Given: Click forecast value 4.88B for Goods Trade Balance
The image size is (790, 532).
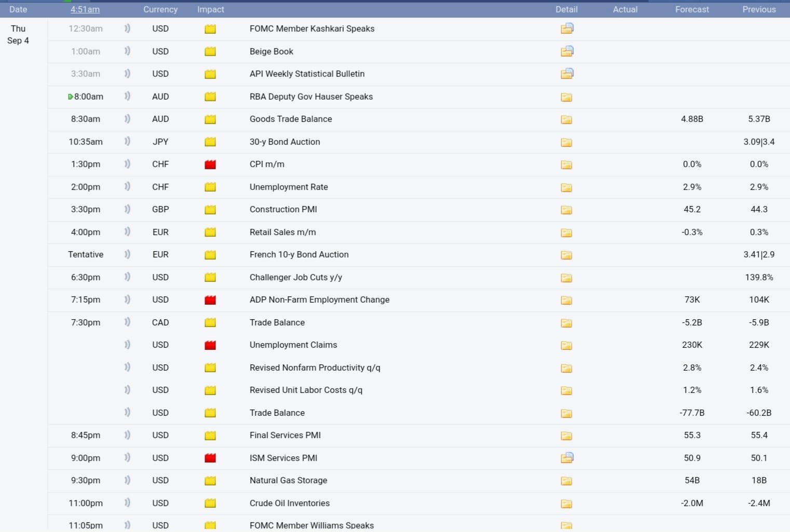Looking at the screenshot, I should click(x=692, y=119).
